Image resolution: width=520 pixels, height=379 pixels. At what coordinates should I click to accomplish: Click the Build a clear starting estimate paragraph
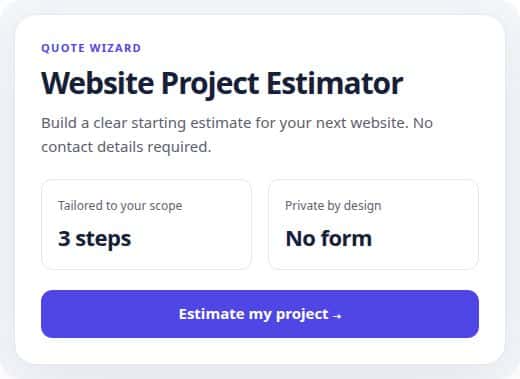point(237,135)
